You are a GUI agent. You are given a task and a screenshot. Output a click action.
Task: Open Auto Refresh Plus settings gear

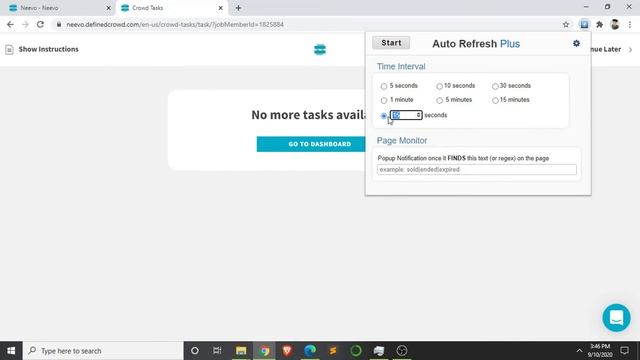point(576,43)
